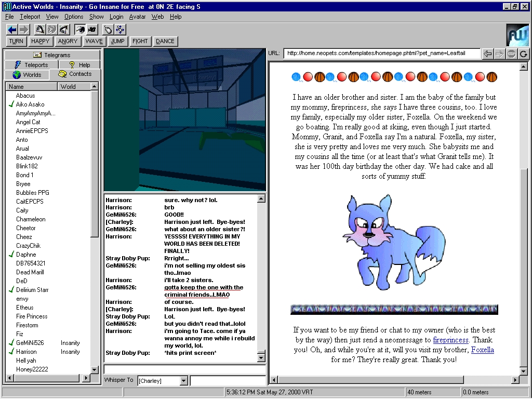This screenshot has width=532, height=399.
Task: Click the contacts list scroll-down arrow
Action: click(x=95, y=369)
